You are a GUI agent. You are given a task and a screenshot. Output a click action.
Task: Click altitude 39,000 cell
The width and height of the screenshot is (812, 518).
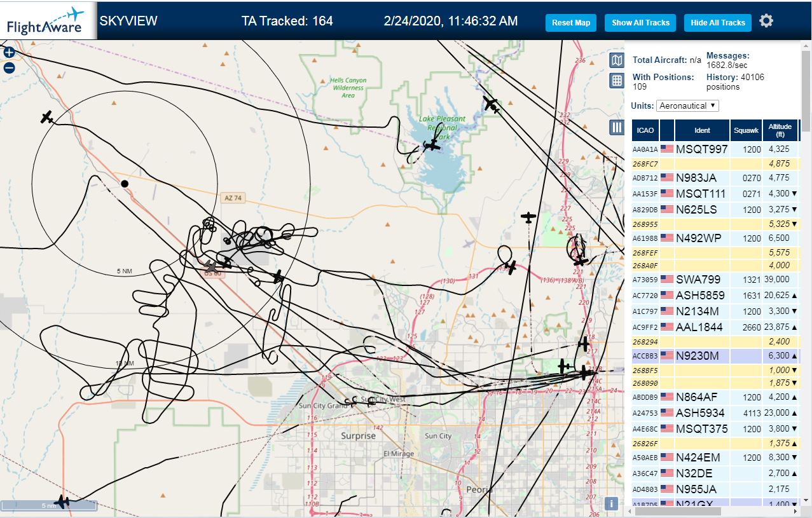pos(780,279)
